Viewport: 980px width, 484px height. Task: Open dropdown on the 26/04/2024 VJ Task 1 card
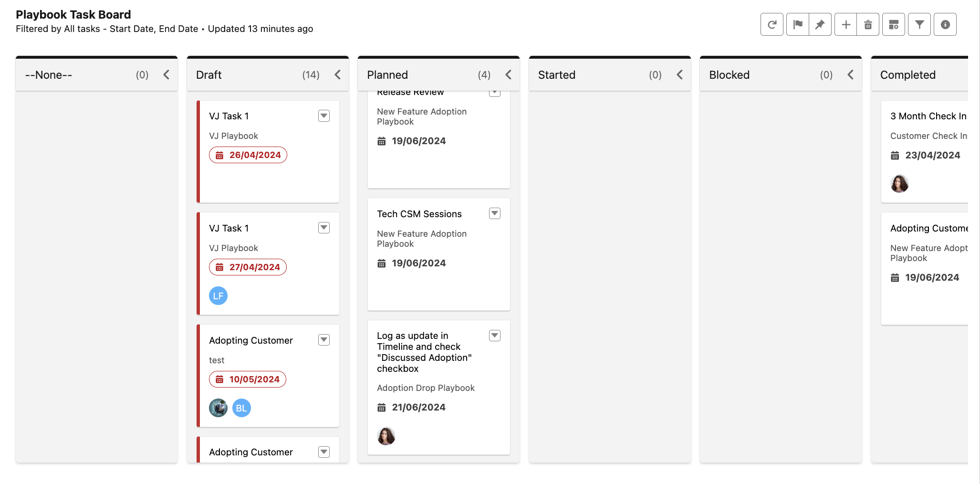(x=324, y=116)
